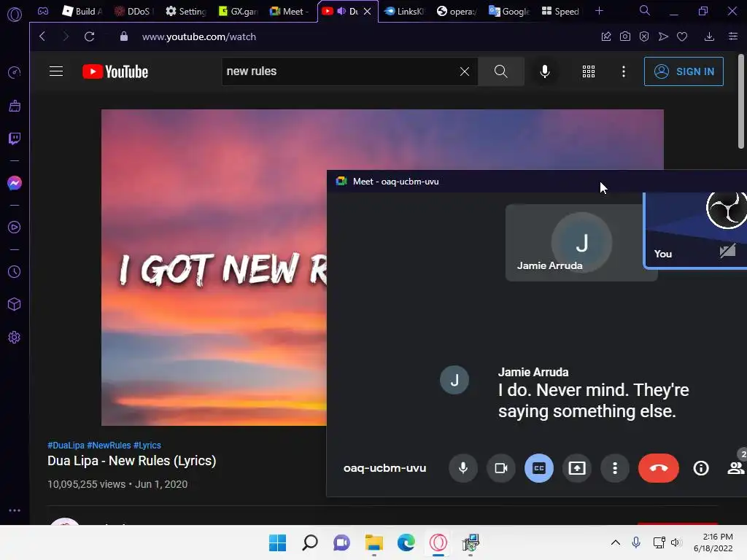
Task: Click the YouTube video player
Action: point(214,267)
